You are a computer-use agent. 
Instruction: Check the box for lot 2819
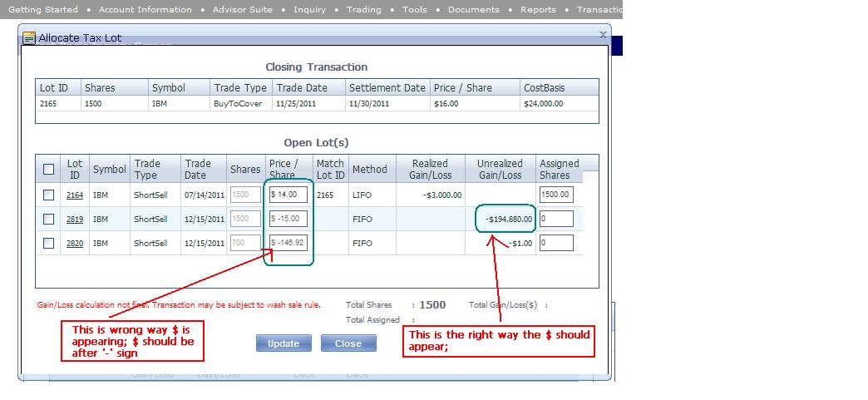point(49,219)
